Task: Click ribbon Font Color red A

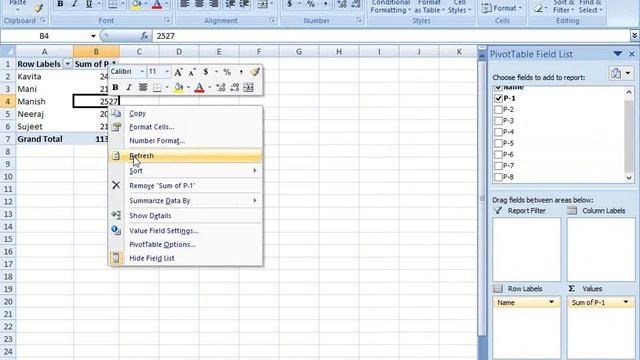Action: pyautogui.click(x=157, y=4)
